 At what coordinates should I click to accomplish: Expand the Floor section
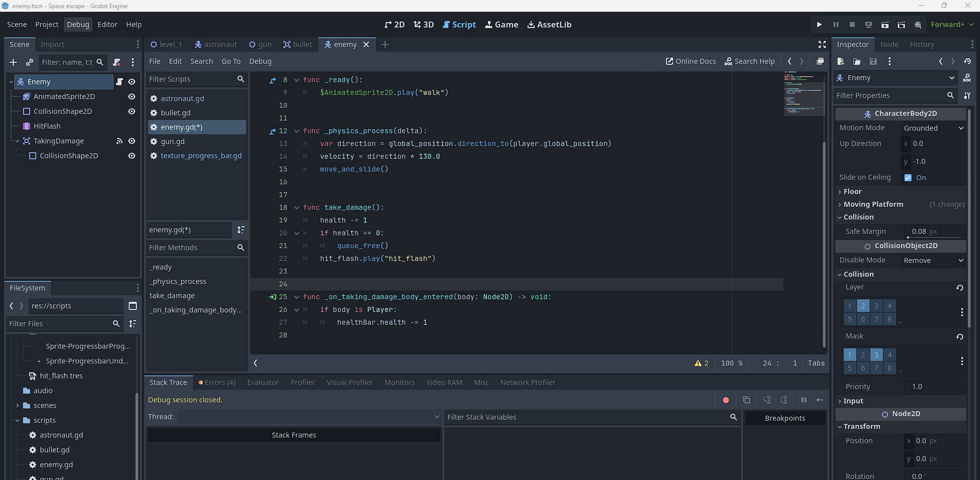852,191
